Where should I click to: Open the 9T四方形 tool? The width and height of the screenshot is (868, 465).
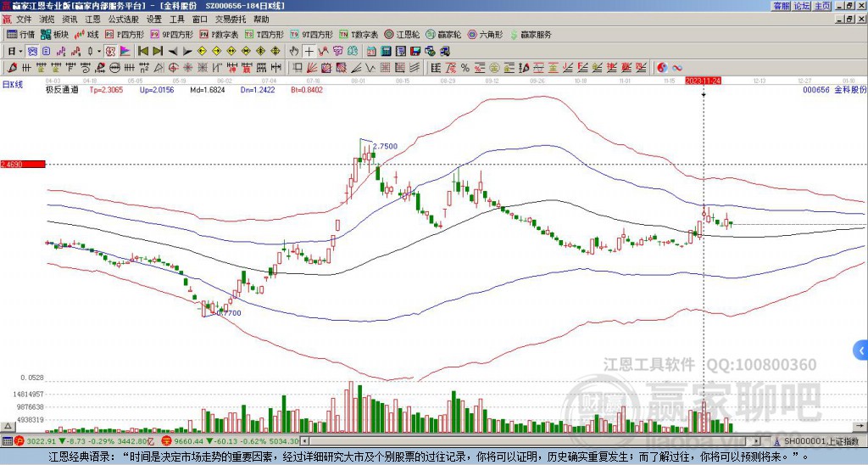pyautogui.click(x=312, y=34)
